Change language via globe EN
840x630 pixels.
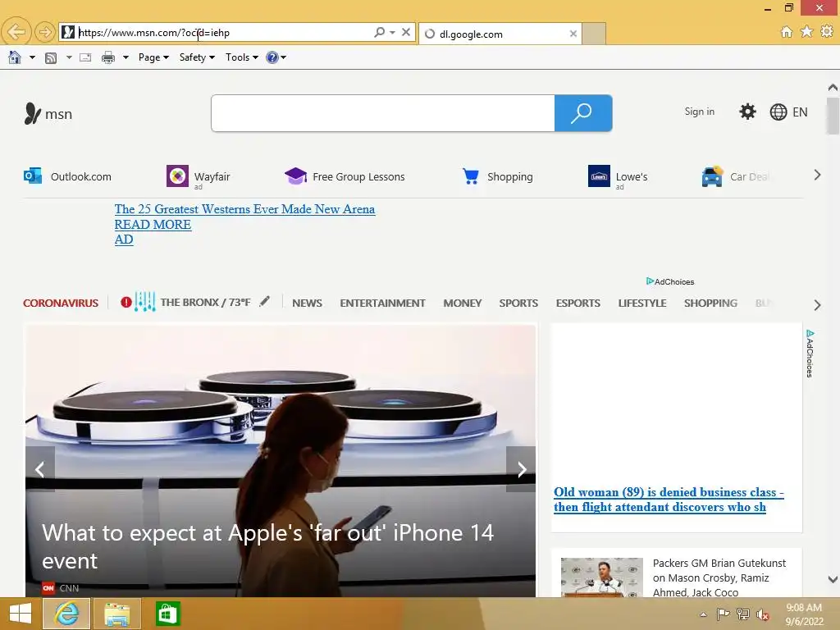coord(788,112)
